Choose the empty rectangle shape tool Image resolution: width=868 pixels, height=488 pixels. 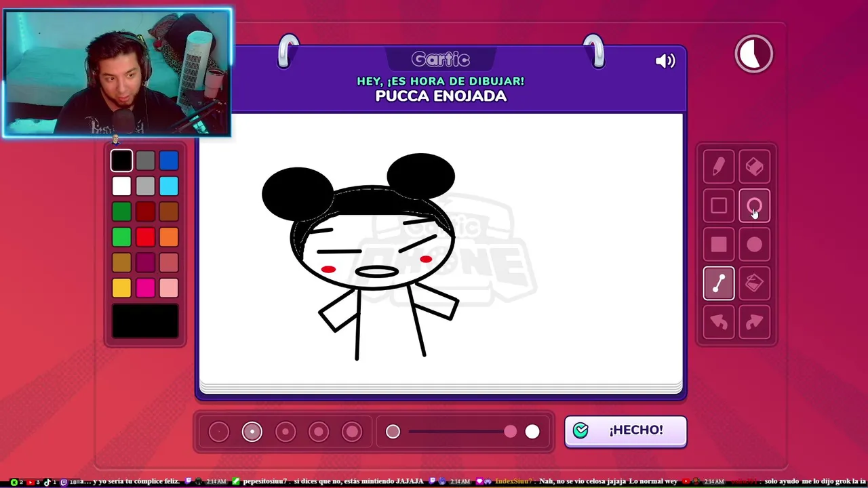tap(719, 206)
